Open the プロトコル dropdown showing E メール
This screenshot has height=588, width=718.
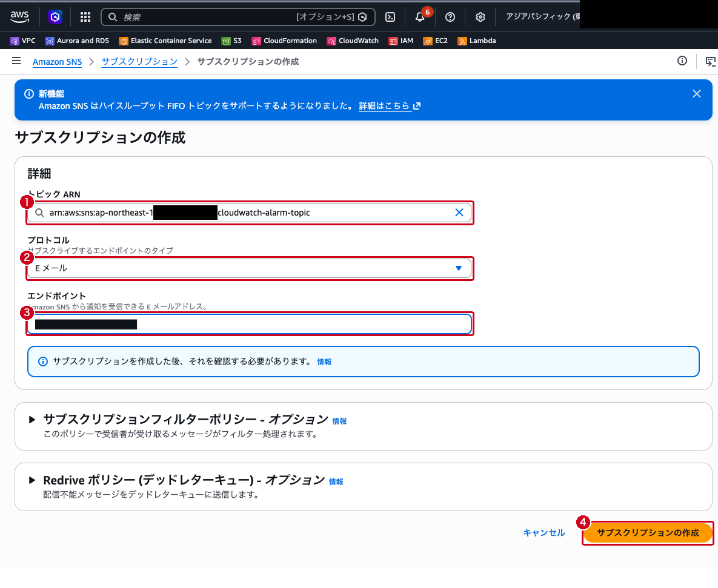click(x=250, y=268)
